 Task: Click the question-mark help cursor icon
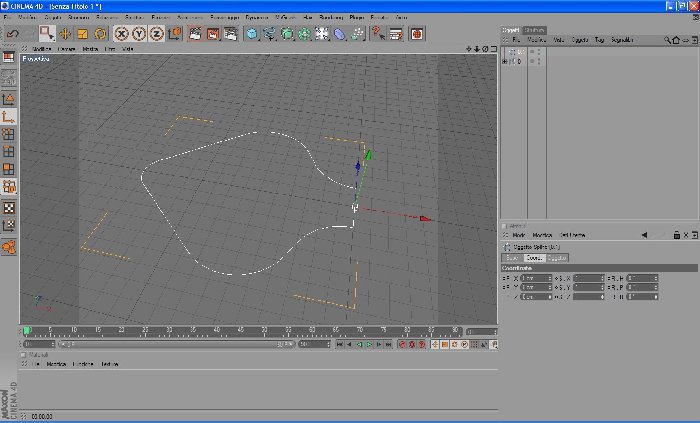(378, 33)
